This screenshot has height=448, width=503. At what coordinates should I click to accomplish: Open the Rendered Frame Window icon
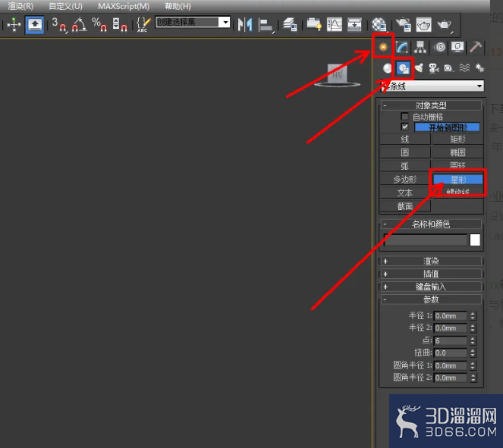click(x=423, y=25)
